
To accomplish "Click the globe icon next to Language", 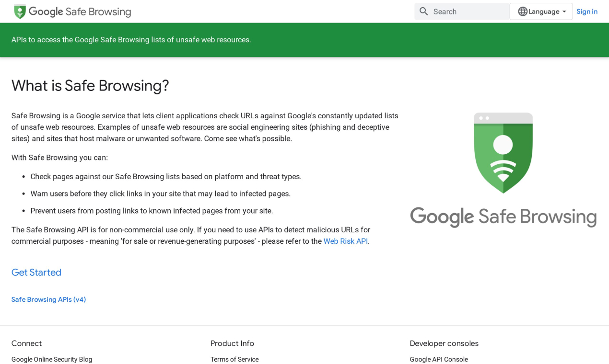I will [523, 11].
